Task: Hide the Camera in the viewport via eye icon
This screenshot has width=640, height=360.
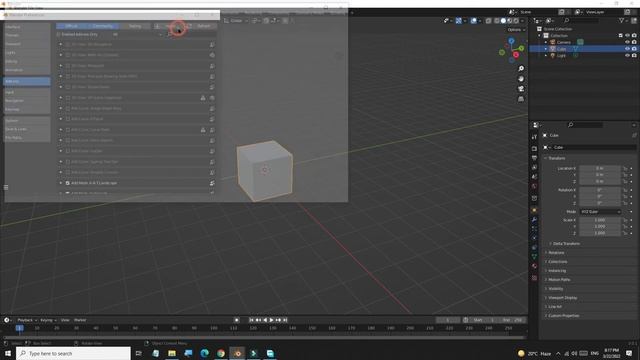Action: (627, 42)
